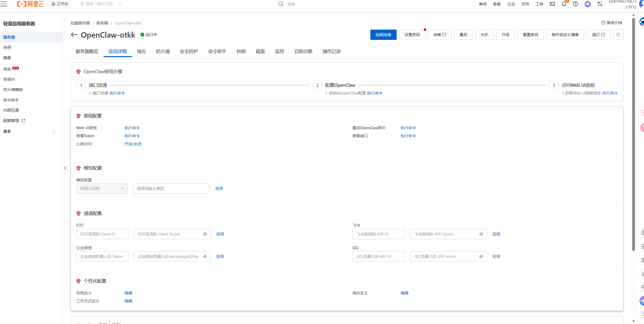Open the Cloud Shell terminal icon
Screen dimensions: 644x324
pos(552,4)
